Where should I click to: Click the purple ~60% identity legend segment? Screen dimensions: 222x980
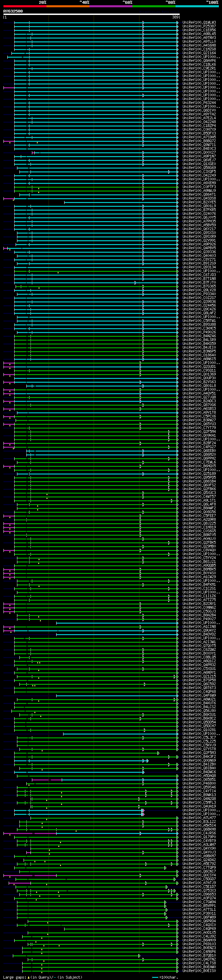point(111,6)
